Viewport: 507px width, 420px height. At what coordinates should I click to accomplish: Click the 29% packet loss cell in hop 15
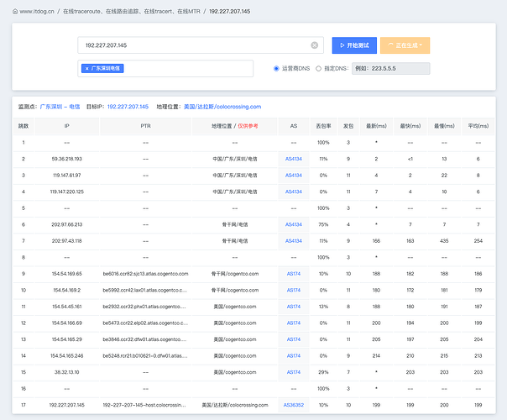[x=323, y=372]
